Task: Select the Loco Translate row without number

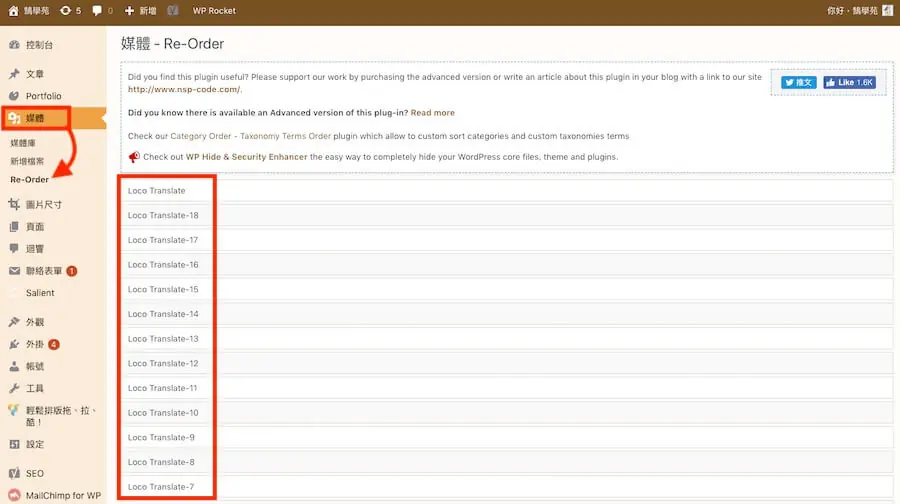Action: 506,191
